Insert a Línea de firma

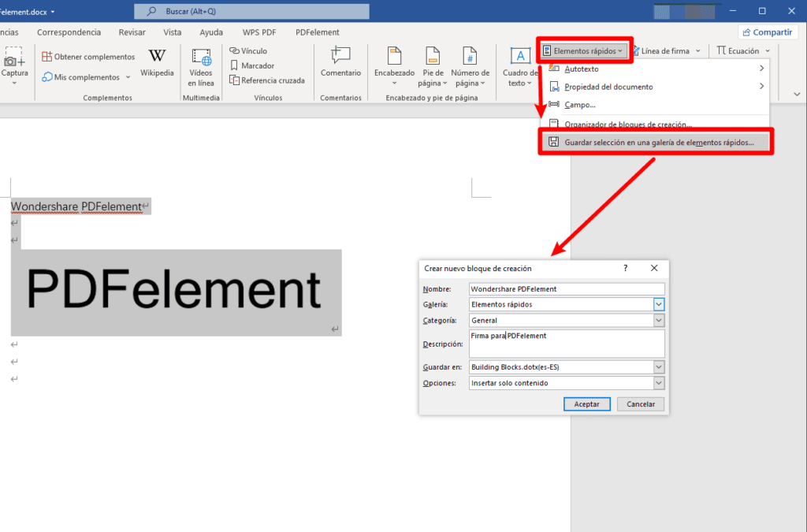click(667, 50)
